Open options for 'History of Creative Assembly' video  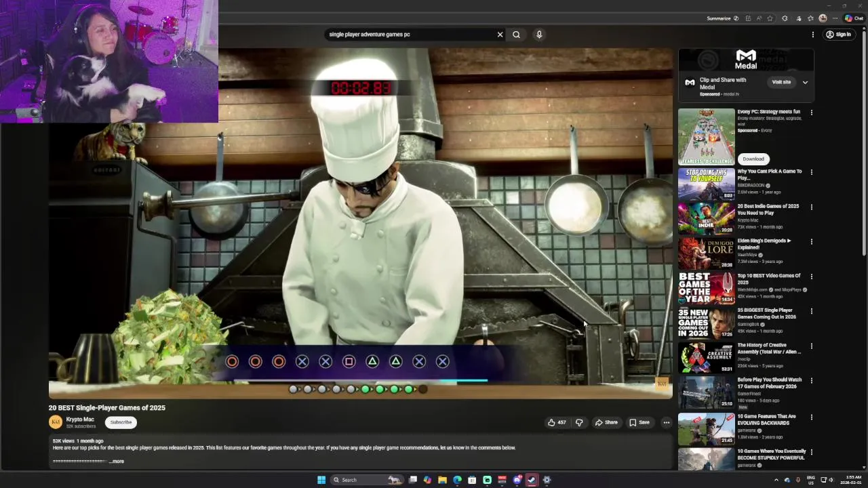811,346
